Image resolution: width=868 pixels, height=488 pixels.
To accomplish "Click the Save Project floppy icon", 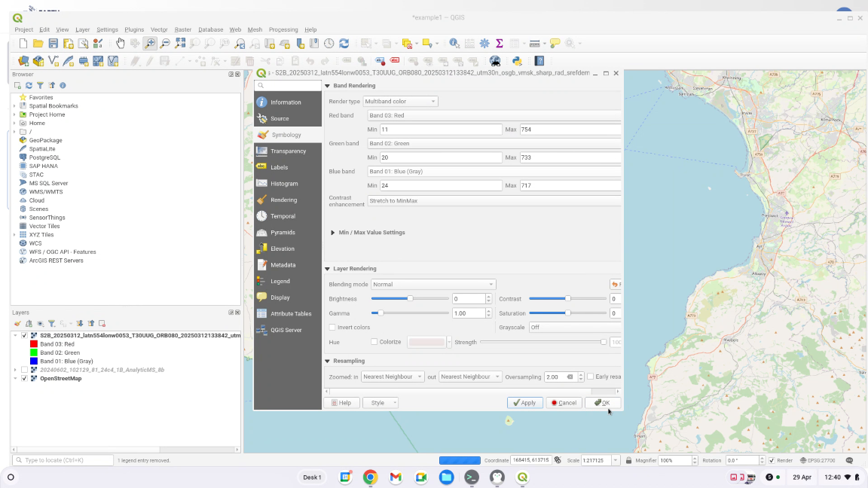I will click(x=53, y=44).
